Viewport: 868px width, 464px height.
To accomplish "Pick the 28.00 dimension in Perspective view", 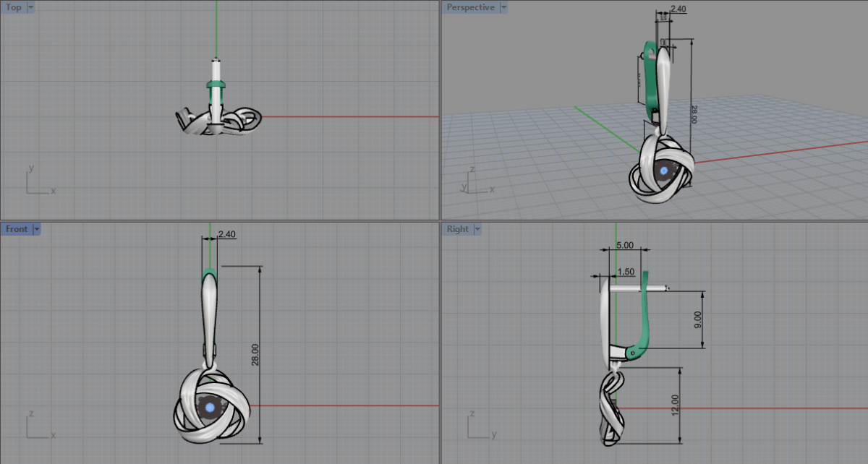I will 694,114.
